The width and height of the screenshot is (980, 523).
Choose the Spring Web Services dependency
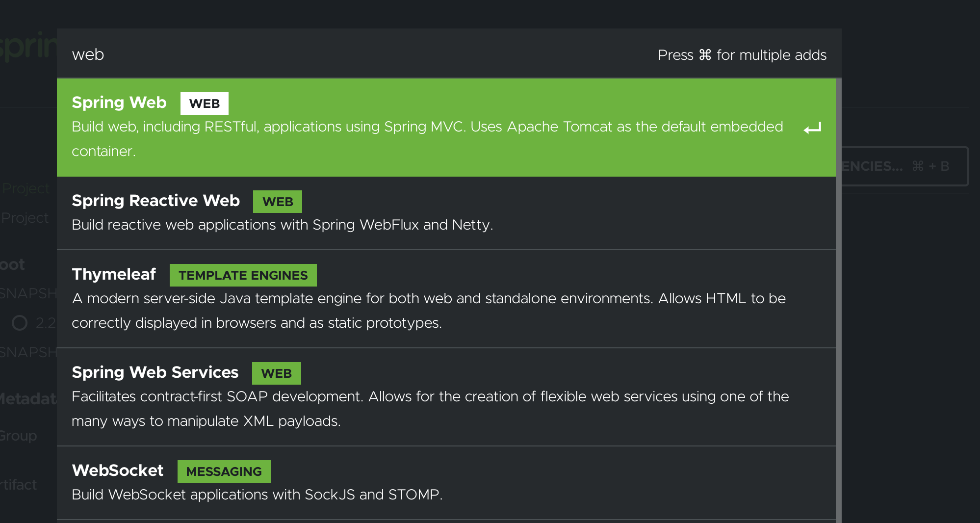[446, 397]
